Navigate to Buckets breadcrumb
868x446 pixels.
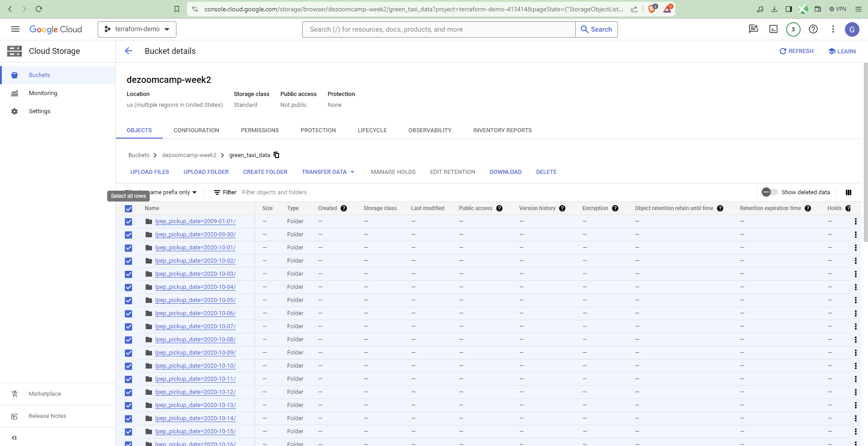tap(139, 155)
